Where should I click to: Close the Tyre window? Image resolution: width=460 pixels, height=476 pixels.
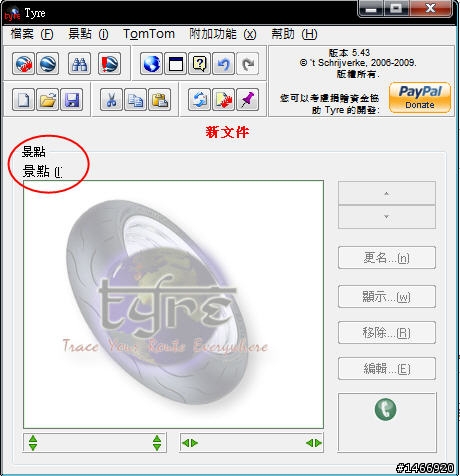pyautogui.click(x=431, y=8)
